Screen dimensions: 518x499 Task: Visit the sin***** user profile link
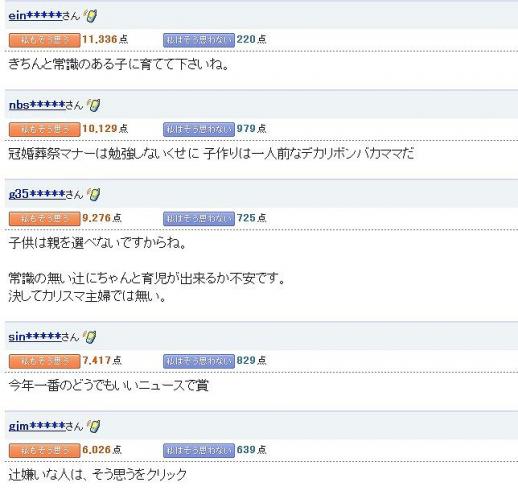[x=35, y=337]
